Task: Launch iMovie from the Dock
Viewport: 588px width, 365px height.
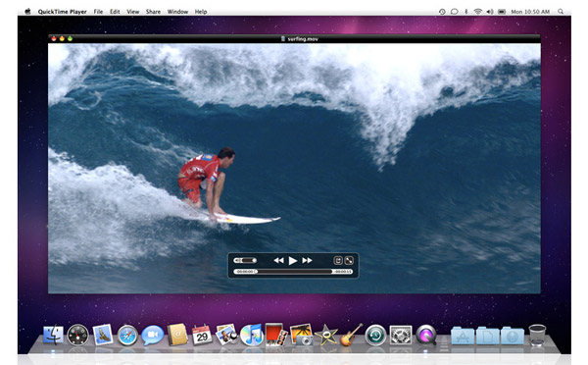Action: pos(326,335)
